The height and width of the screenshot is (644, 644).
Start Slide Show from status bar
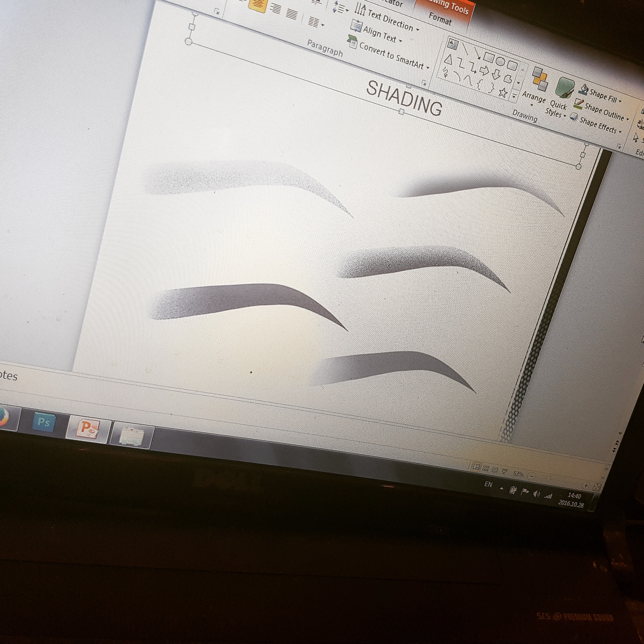[505, 471]
